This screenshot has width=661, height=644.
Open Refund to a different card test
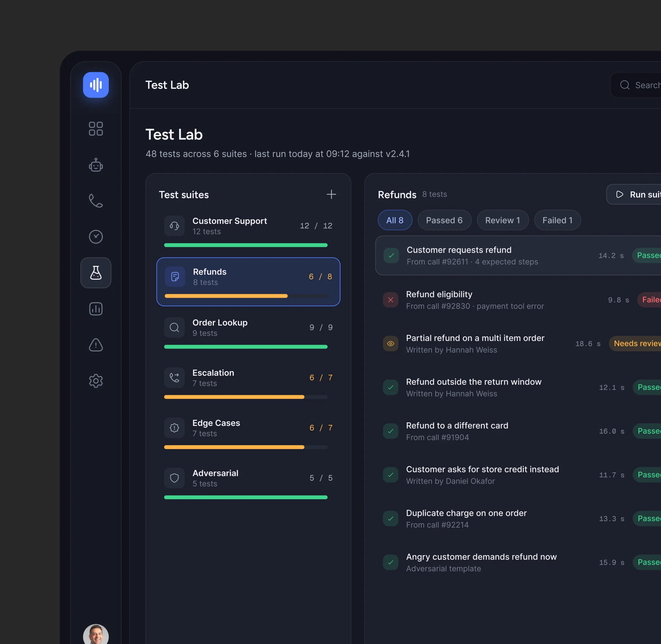coord(518,431)
